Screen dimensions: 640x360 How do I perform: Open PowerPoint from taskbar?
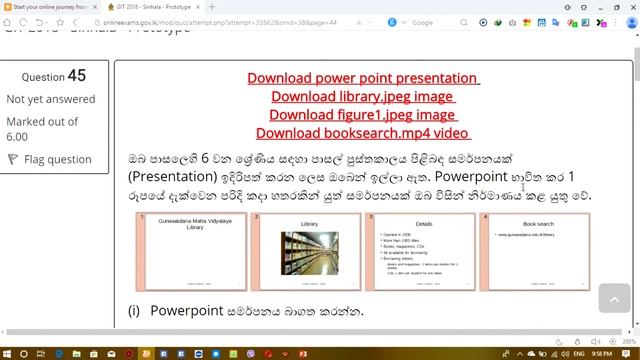tap(303, 354)
